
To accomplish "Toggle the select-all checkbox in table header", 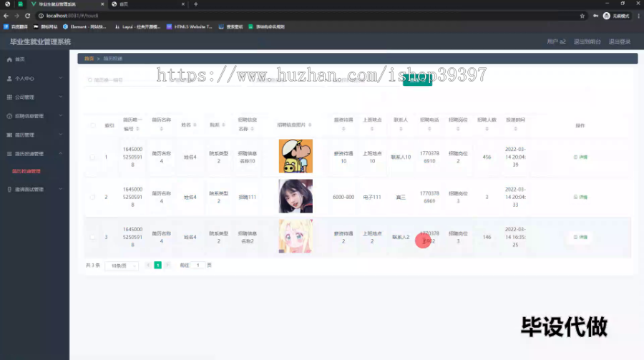I will (x=93, y=125).
